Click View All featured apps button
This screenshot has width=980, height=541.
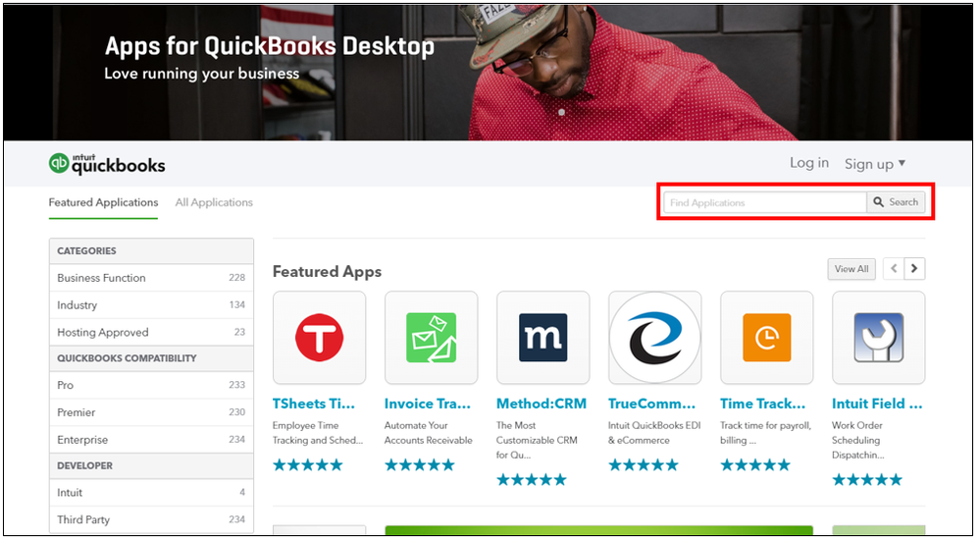point(851,269)
